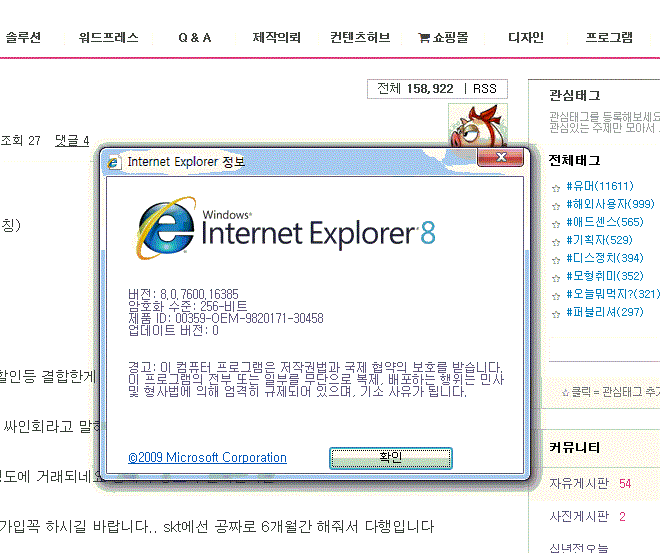Click the 암호화 수준: 256-비트 text

(188, 306)
